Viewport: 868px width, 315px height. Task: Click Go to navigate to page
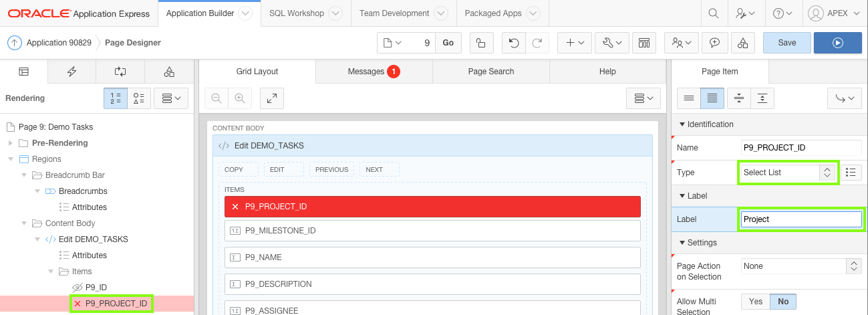click(x=448, y=43)
